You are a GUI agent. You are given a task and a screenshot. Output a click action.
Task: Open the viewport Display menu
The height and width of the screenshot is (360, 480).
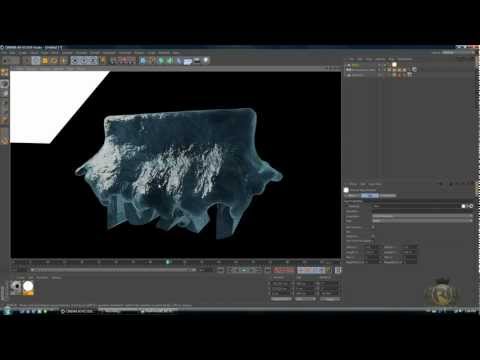coord(46,68)
